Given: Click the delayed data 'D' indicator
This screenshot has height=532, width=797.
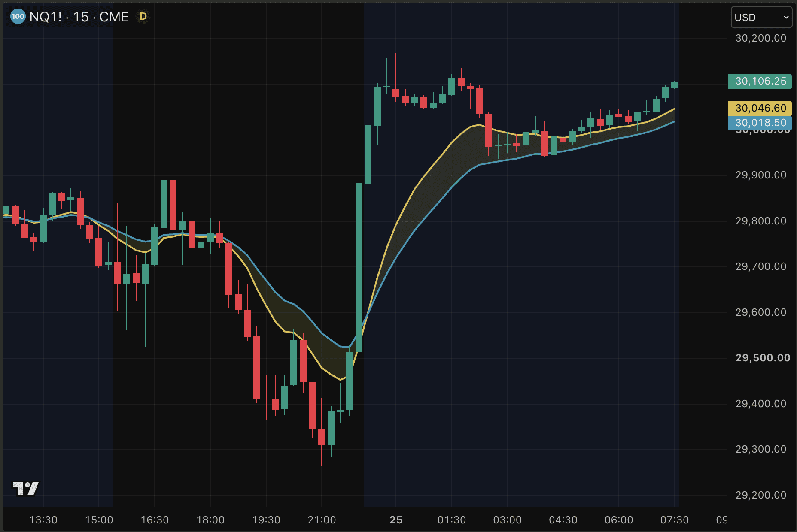Looking at the screenshot, I should (x=143, y=17).
